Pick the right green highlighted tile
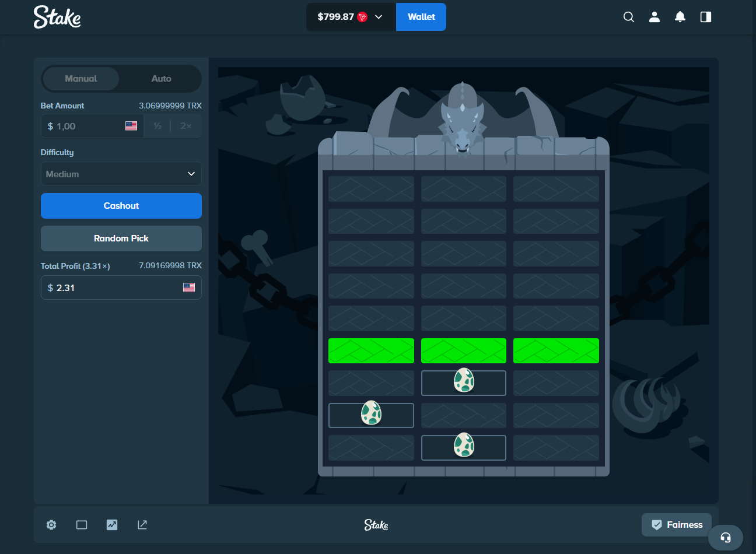 tap(556, 350)
